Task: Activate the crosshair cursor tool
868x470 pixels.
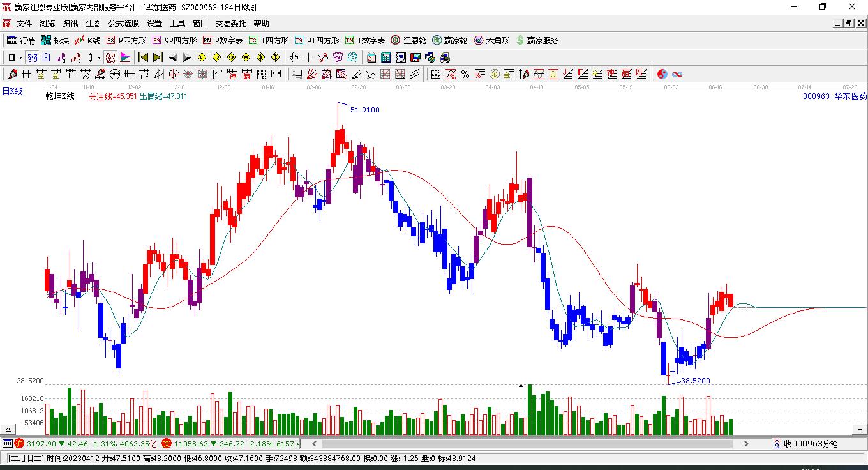Action: [x=309, y=57]
